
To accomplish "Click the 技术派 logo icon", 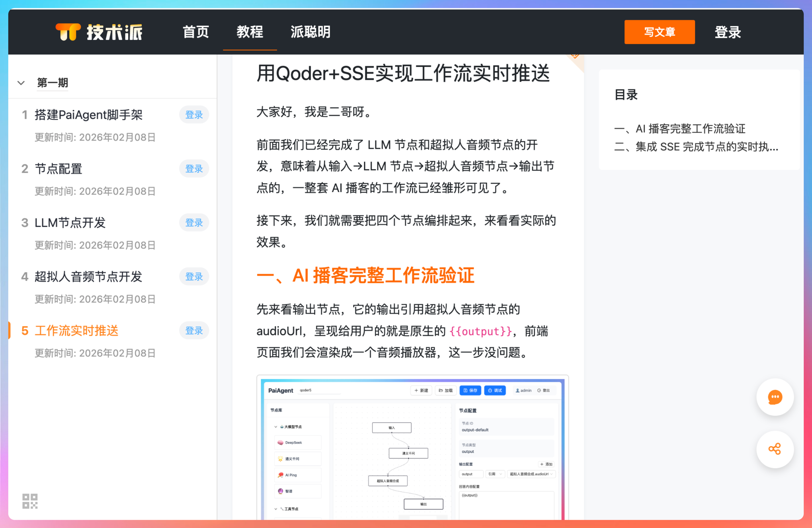I will click(x=68, y=32).
